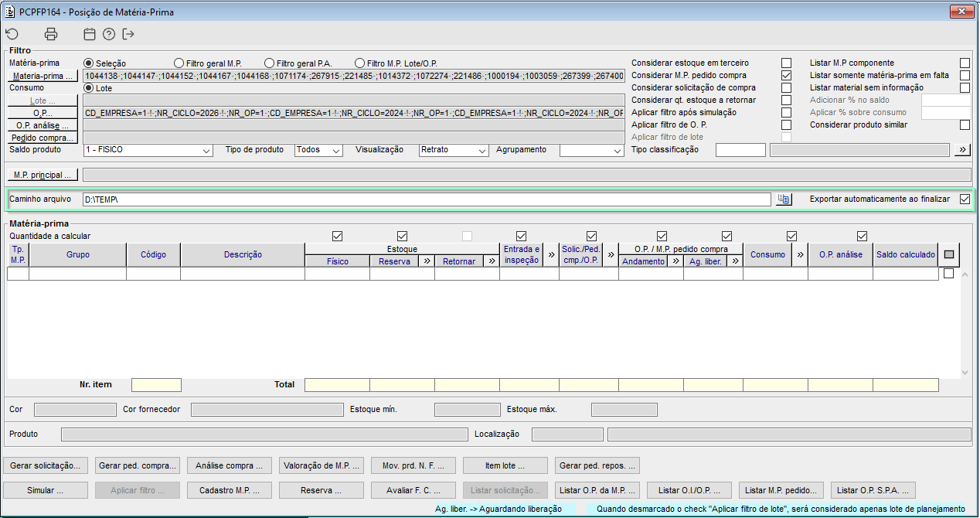Click the Gerar solicitação... button
Screen dimensions: 980x518
click(x=46, y=465)
